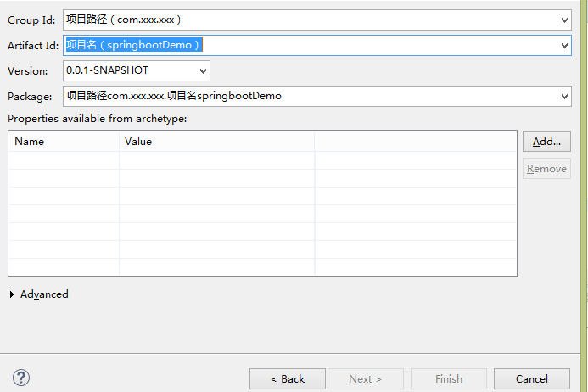Click the Next button

tap(366, 379)
